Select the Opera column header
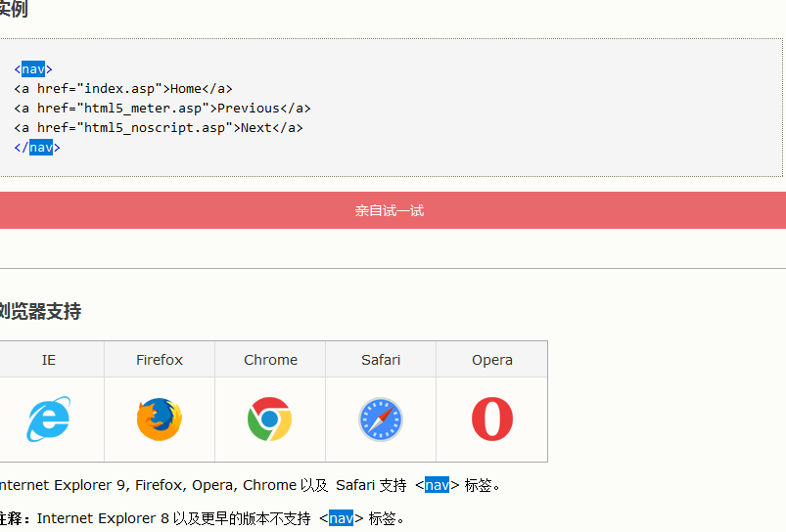 tap(491, 360)
